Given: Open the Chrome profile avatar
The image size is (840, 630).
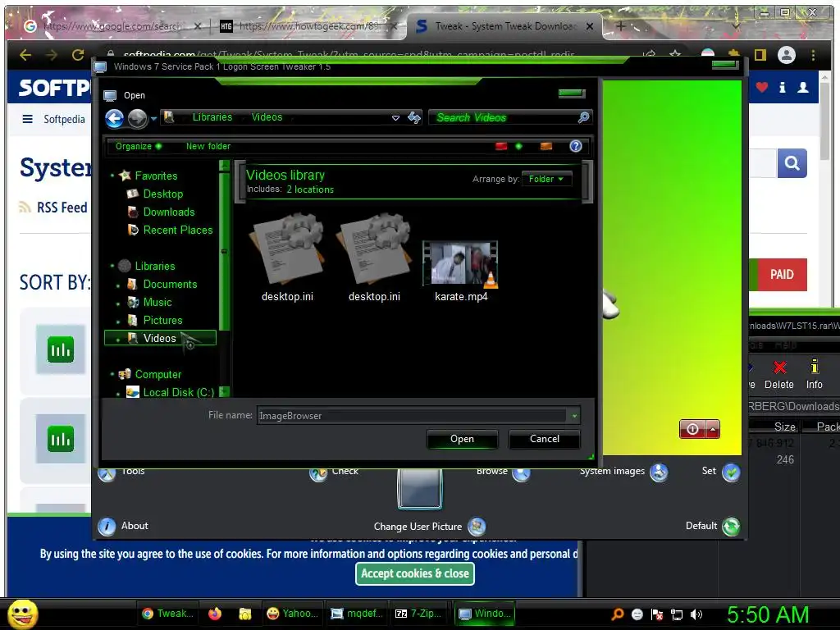Looking at the screenshot, I should pyautogui.click(x=787, y=55).
